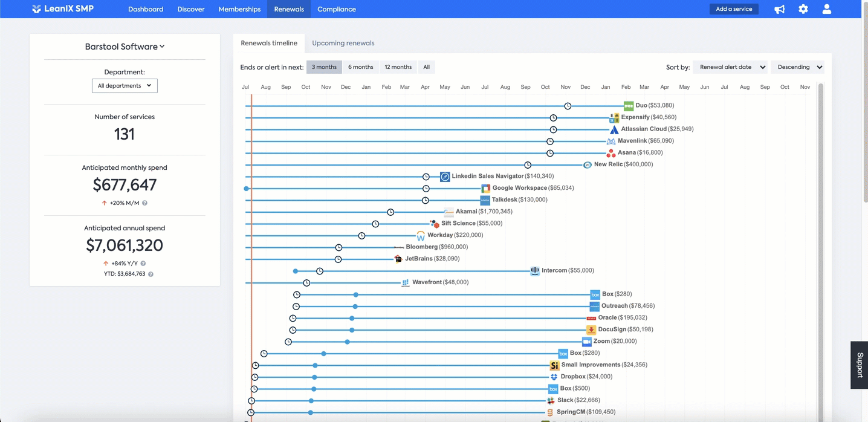Click the JetBrains service icon
868x422 pixels.
[x=398, y=259]
